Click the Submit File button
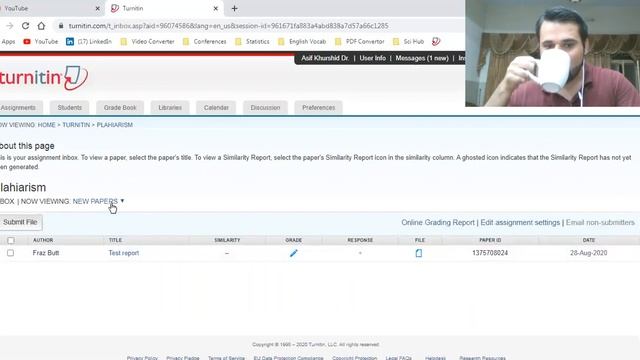Screen dimensions: 640x360 click(20, 222)
